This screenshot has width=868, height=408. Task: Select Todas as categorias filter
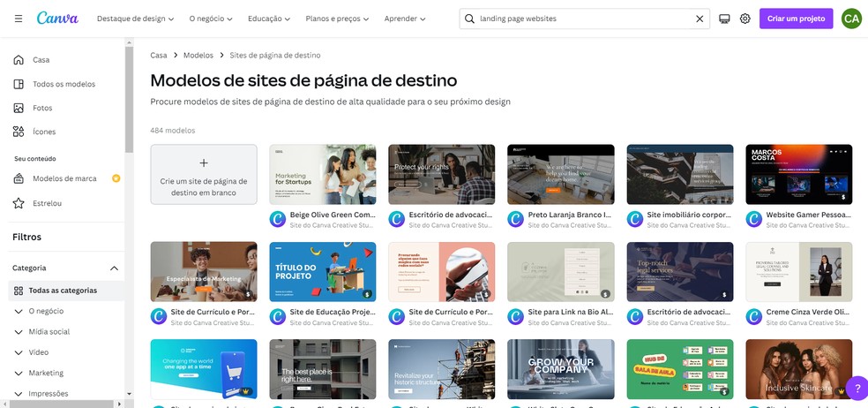click(66, 291)
